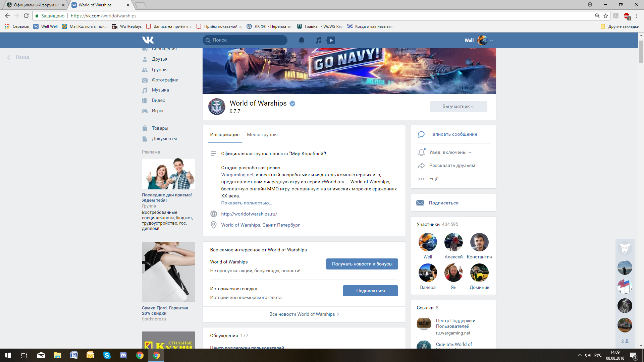This screenshot has width=644, height=362.
Task: Click Рассказать друзьям share option
Action: (452, 166)
